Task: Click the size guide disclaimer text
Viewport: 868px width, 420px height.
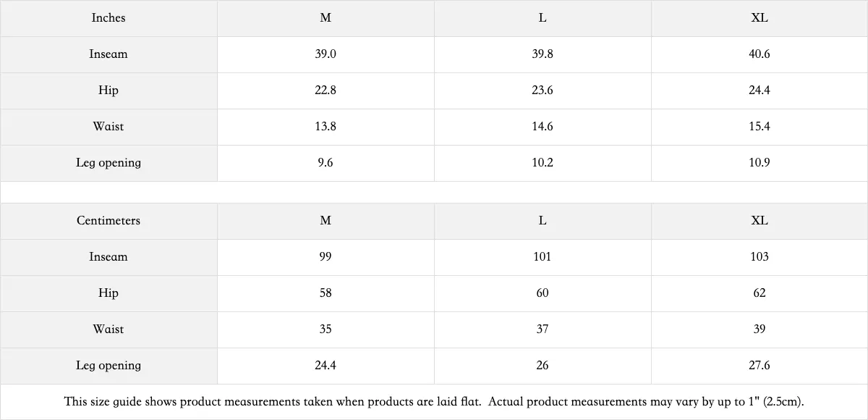Action: point(434,401)
